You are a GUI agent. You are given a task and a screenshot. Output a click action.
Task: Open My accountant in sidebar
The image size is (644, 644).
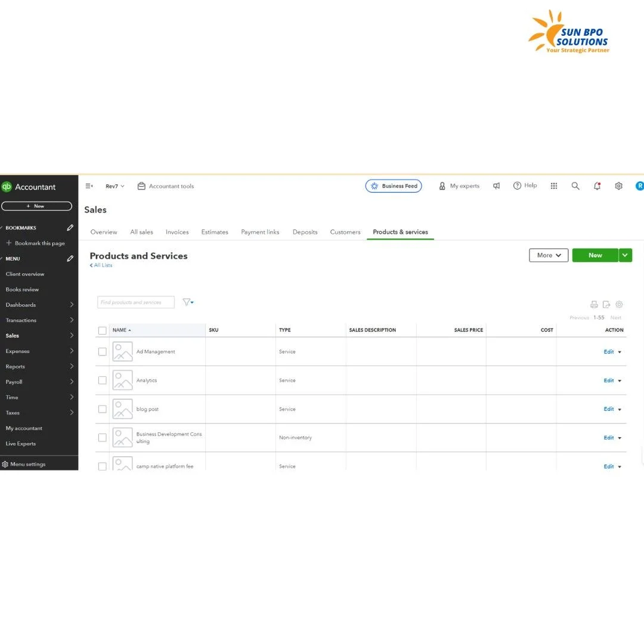coord(24,428)
